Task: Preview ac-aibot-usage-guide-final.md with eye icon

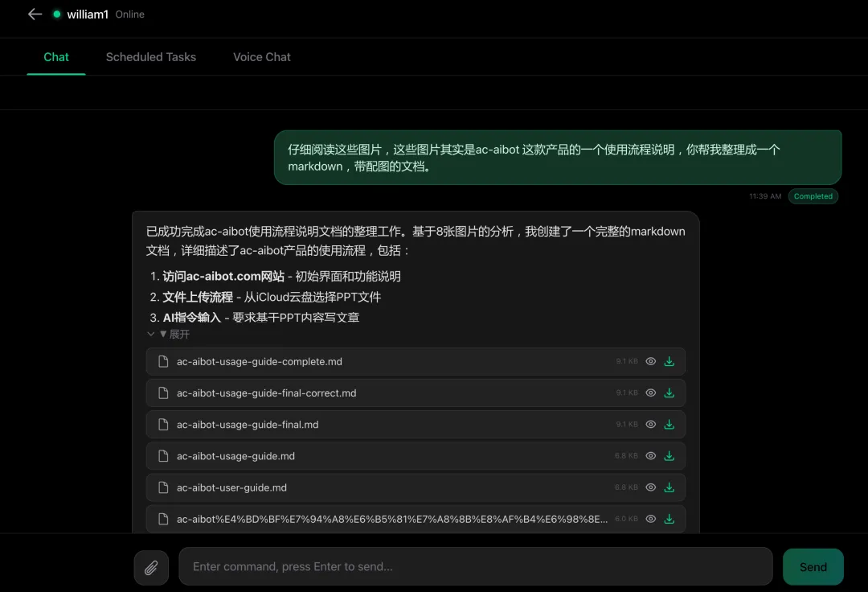Action: [651, 424]
